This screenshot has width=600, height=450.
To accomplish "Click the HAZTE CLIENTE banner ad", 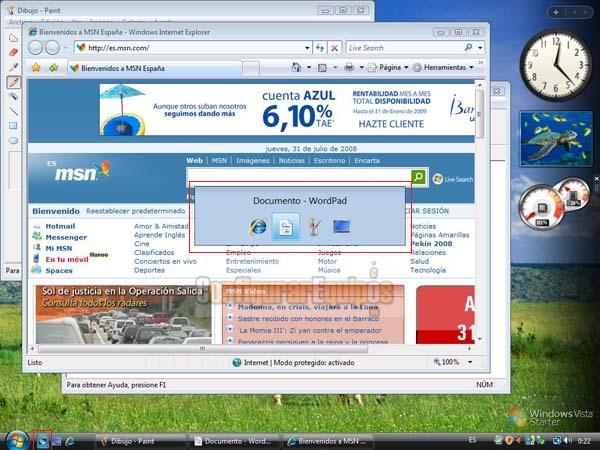I will (391, 124).
